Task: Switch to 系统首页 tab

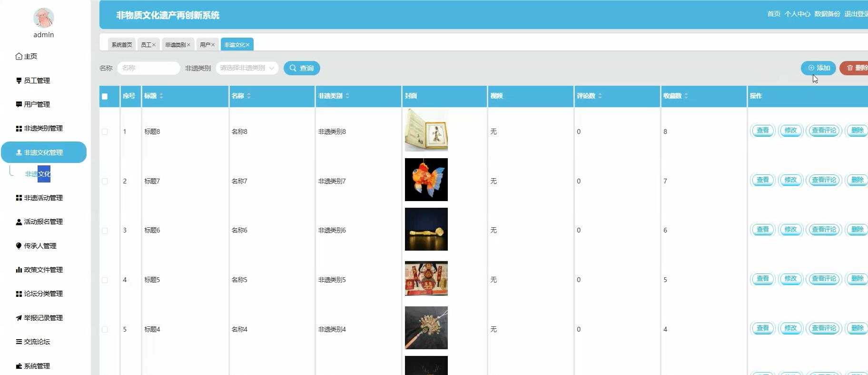Action: (x=122, y=44)
